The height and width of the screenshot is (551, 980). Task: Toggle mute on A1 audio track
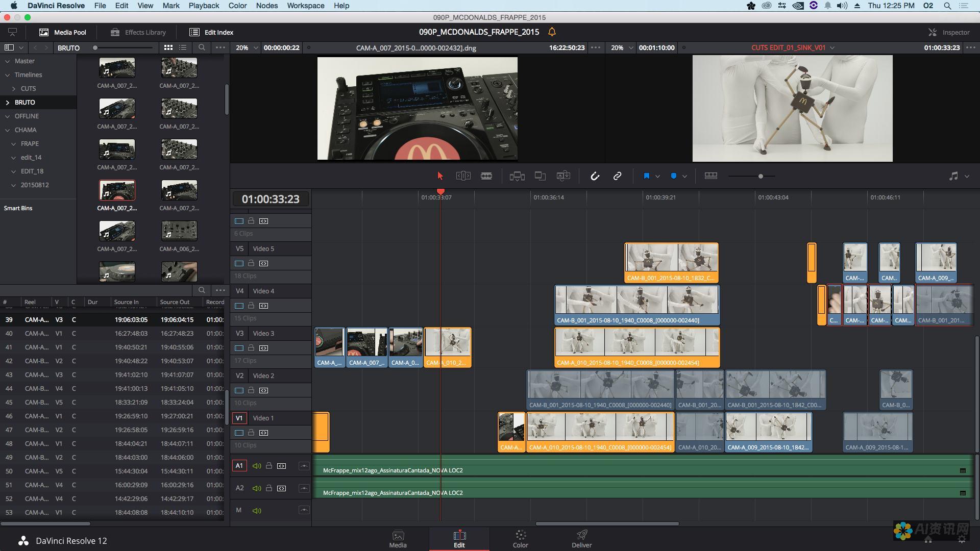(256, 466)
